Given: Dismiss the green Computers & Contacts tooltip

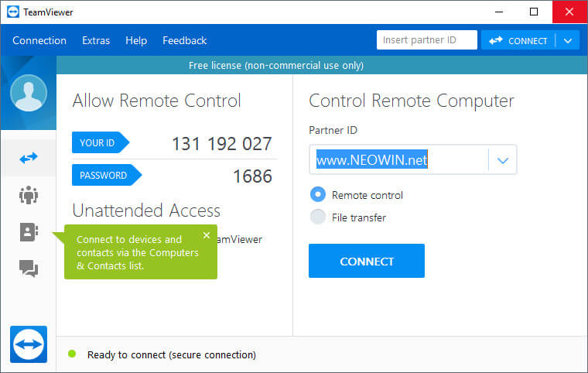Looking at the screenshot, I should (x=207, y=235).
